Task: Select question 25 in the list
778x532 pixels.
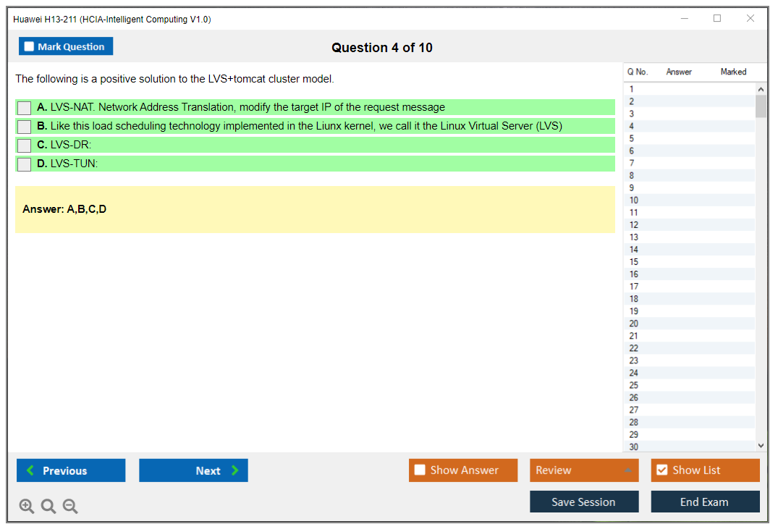Action: coord(634,385)
